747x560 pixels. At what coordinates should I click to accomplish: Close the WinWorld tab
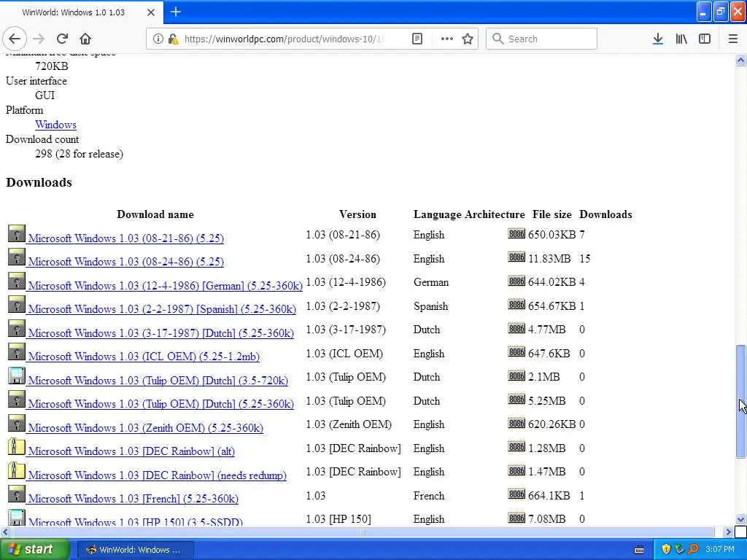coord(151,12)
